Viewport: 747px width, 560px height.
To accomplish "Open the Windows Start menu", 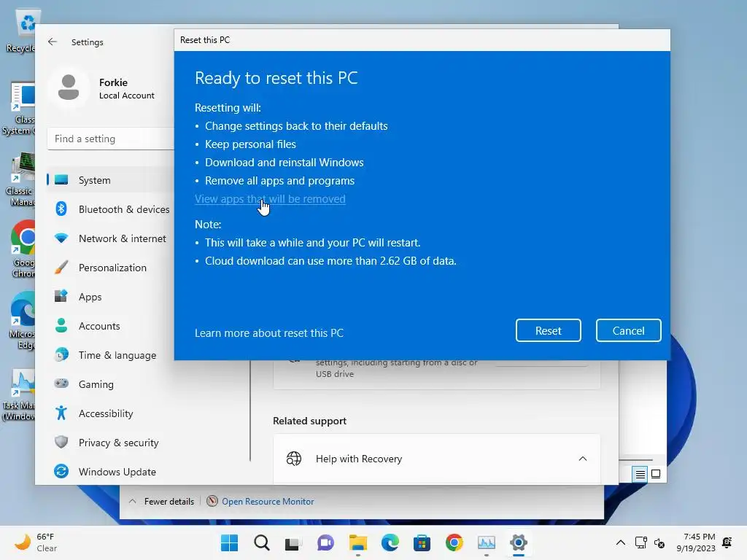I will [229, 542].
